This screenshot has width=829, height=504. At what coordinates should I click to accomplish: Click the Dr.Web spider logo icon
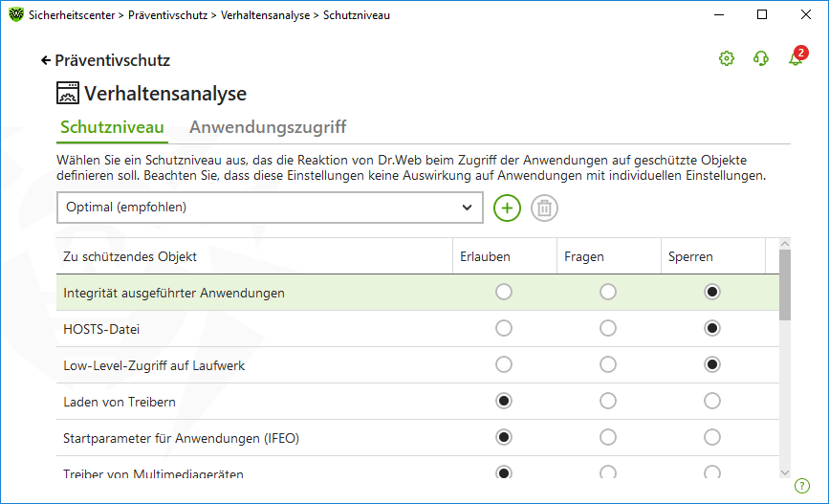tap(16, 14)
